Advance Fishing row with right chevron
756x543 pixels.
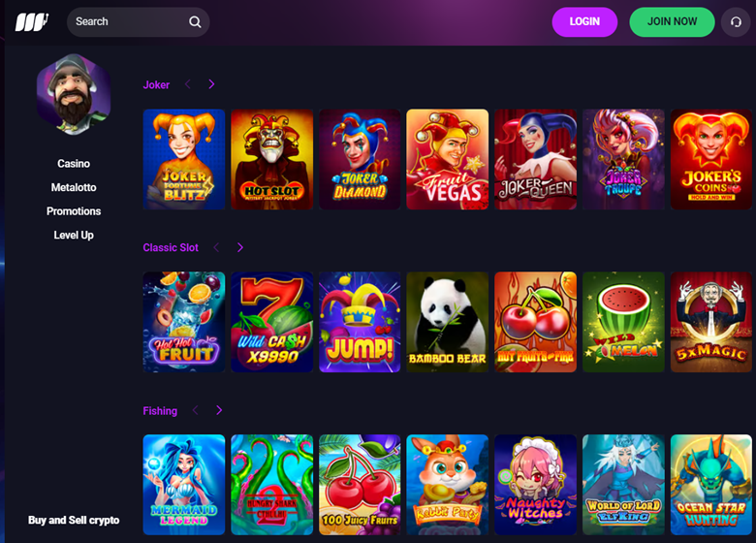(219, 410)
